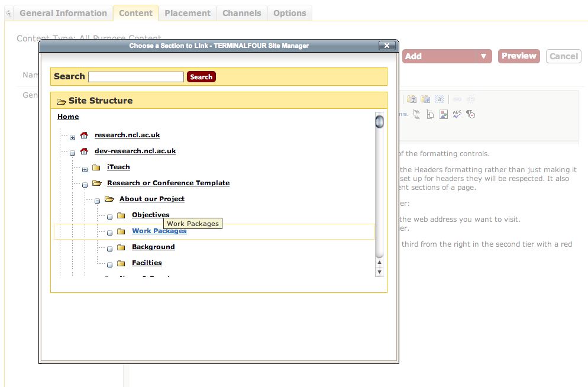Screen dimensions: 588x387
Task: Click the open folder icon for About our Project
Action: pos(109,199)
